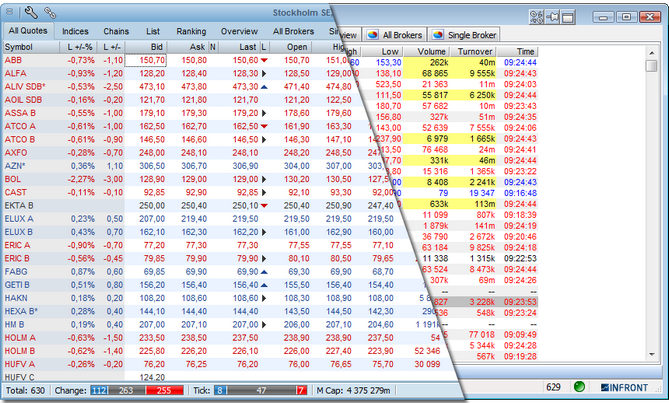Screen dimensions: 669x403
Task: Select Single Broker tab in back window
Action: coord(464,35)
